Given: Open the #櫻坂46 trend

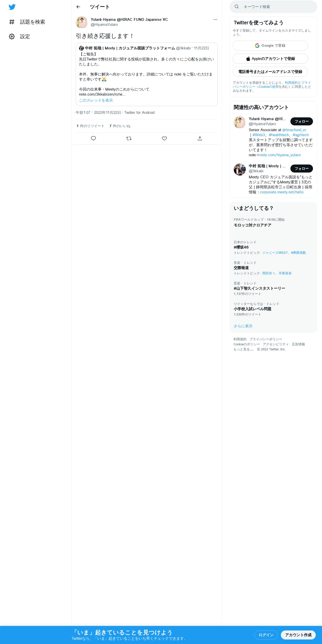Looking at the screenshot, I should pos(241,247).
